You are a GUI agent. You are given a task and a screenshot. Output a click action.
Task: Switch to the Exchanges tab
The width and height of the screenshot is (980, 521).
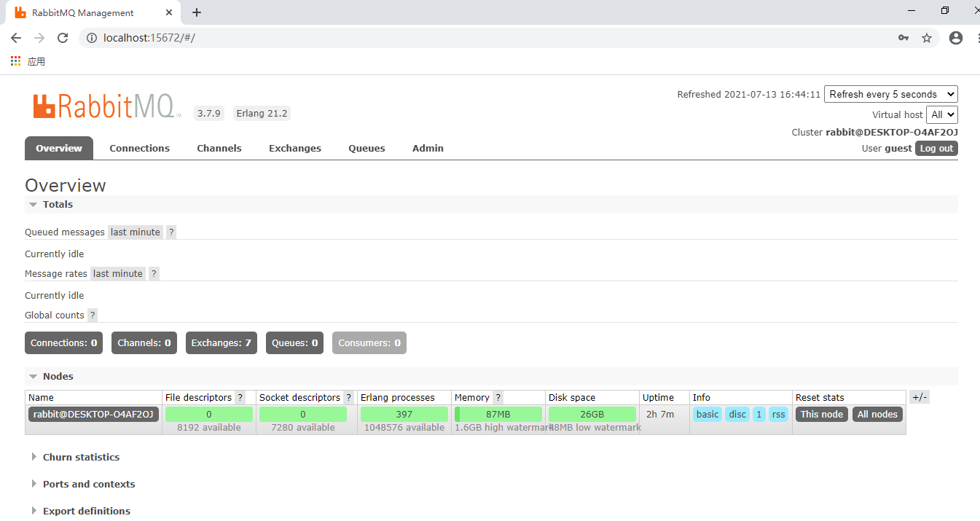[295, 148]
